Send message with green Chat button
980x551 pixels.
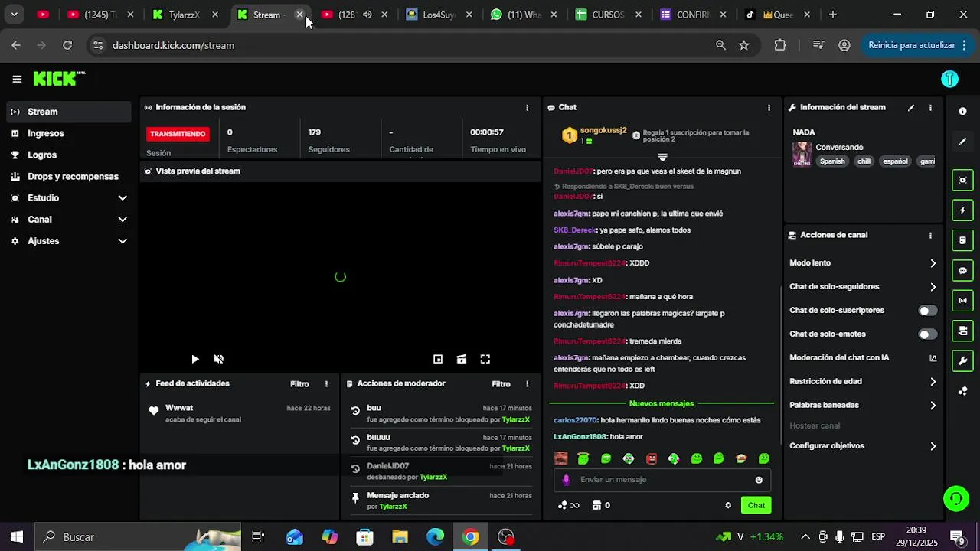[756, 505]
